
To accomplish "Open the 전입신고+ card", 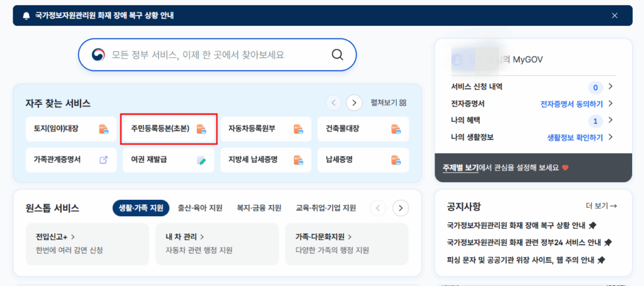I will [x=87, y=244].
